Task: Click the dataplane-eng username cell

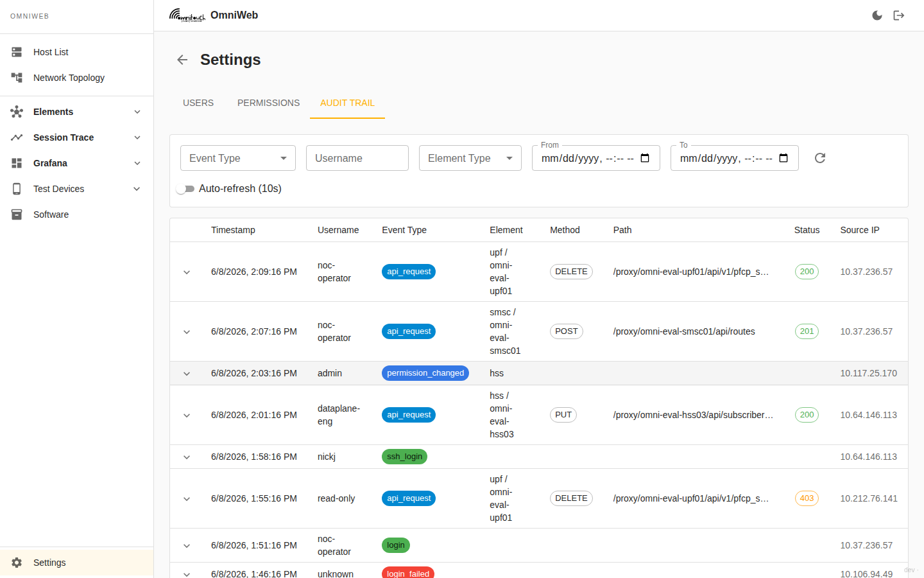Action: [339, 415]
